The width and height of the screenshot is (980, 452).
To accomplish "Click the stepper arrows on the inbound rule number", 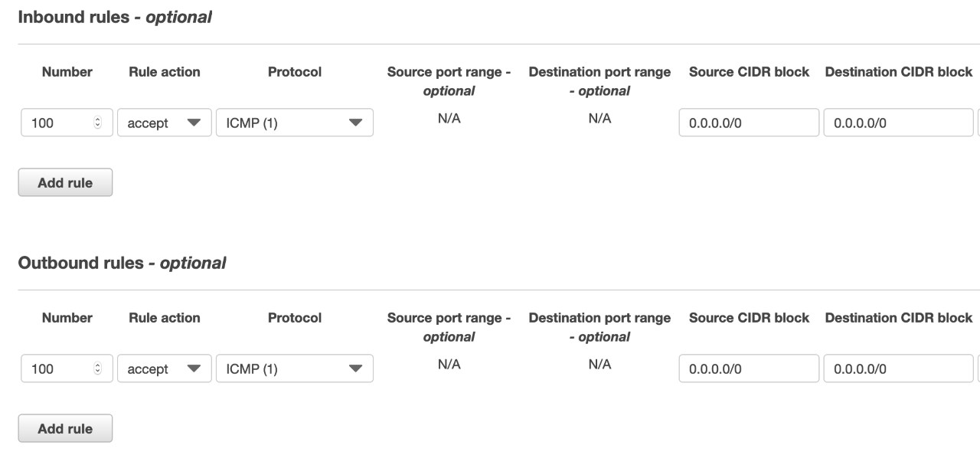I will pos(97,123).
